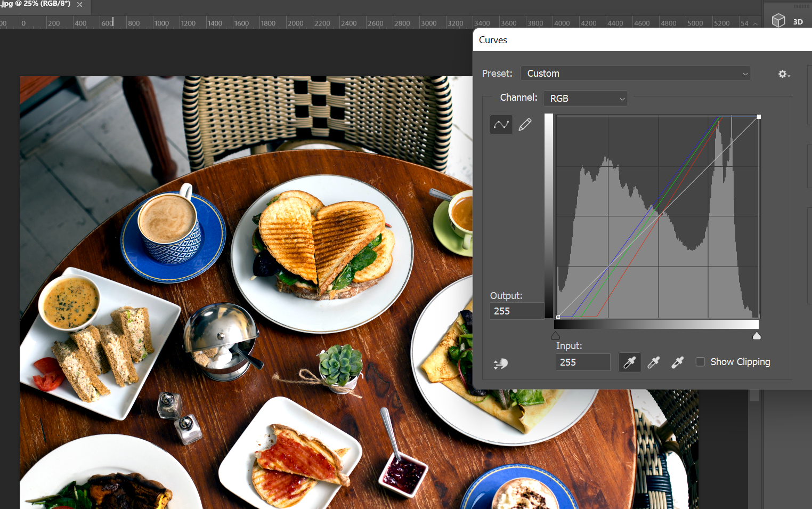The width and height of the screenshot is (812, 509).
Task: Open the preset options gear menu
Action: [x=784, y=74]
